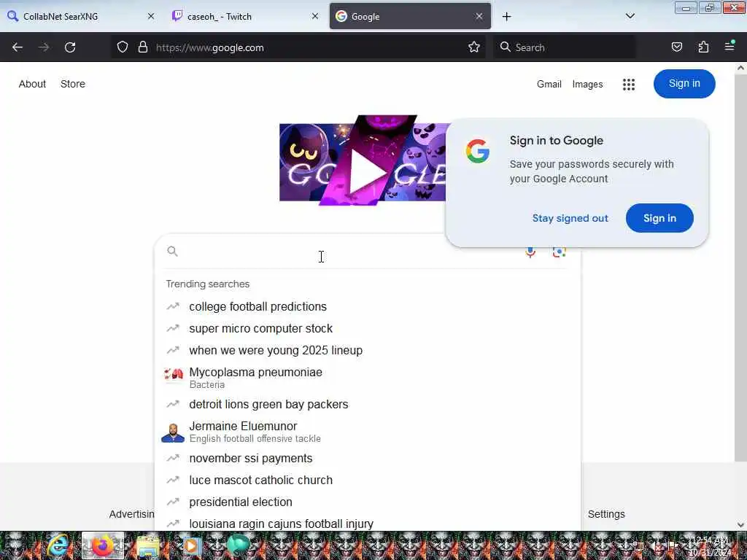Open Settings in the page footer
747x560 pixels.
[x=606, y=514]
